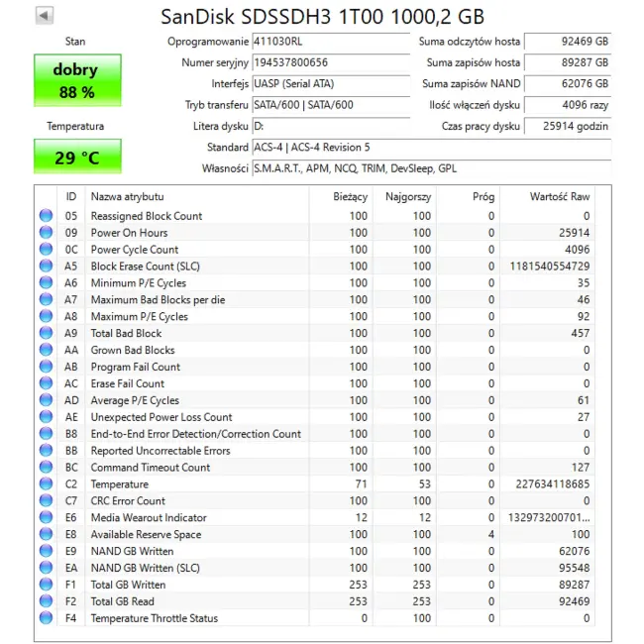
Task: Select raw value 227634118685 in Temperature row
Action: 553,483
